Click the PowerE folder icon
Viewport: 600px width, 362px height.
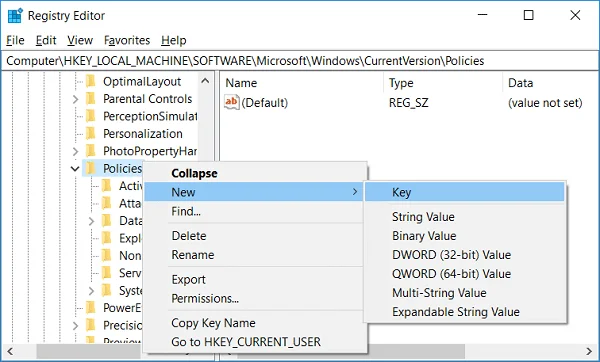(x=91, y=308)
